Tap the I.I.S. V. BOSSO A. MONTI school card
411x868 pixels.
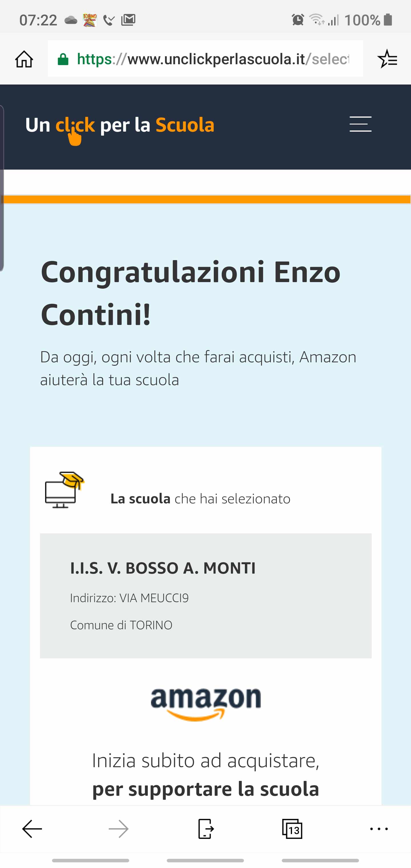[x=205, y=595]
